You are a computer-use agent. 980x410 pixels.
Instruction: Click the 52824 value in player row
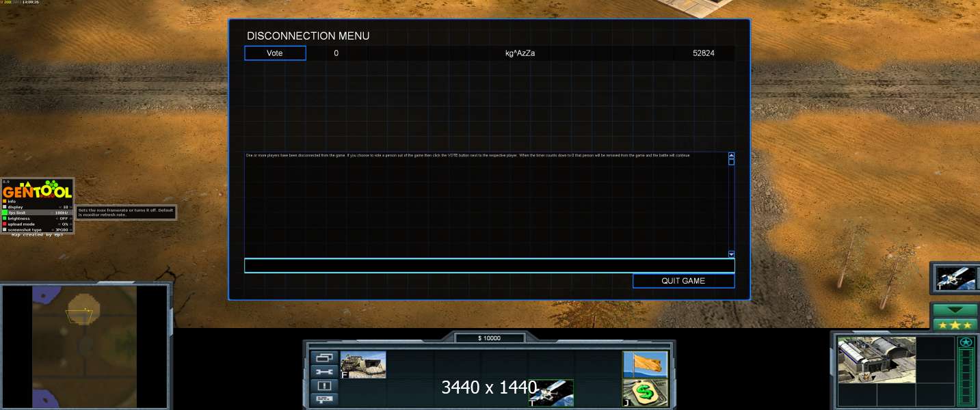pos(704,53)
